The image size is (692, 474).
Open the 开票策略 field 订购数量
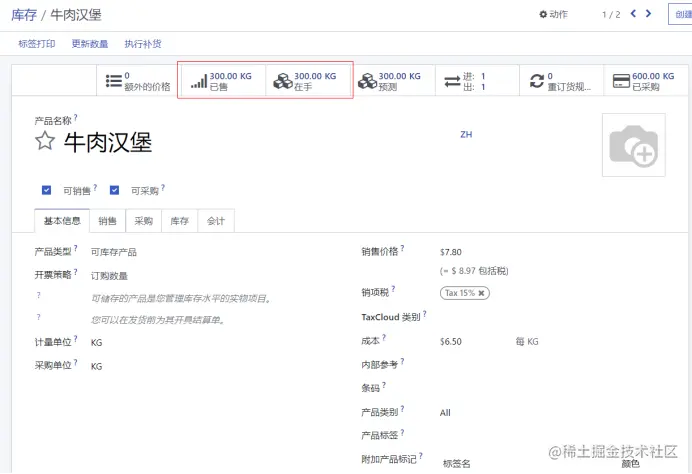109,276
